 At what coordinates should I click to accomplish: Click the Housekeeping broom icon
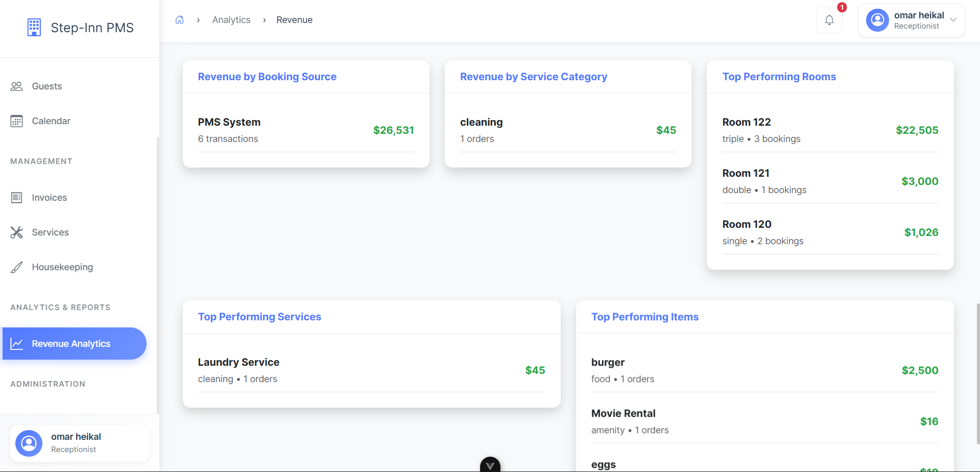click(x=17, y=267)
